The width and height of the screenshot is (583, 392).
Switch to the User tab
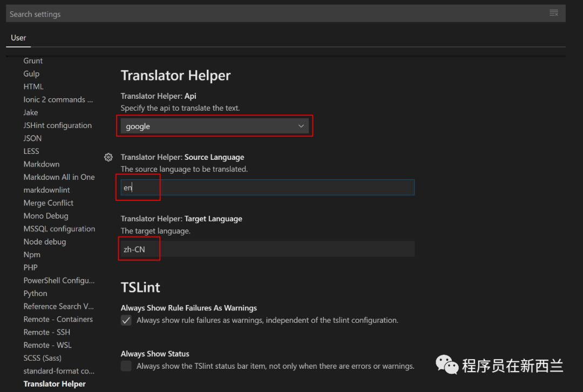tap(18, 38)
